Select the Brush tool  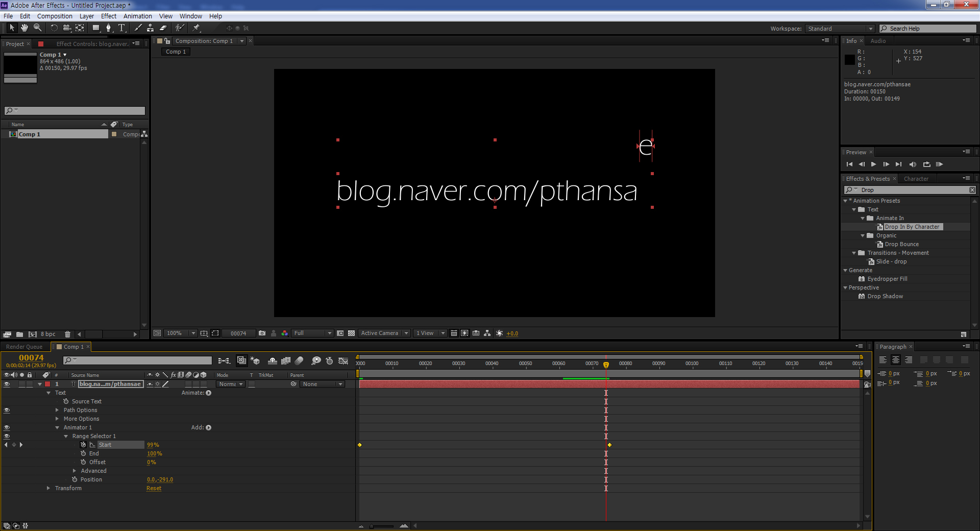[138, 28]
